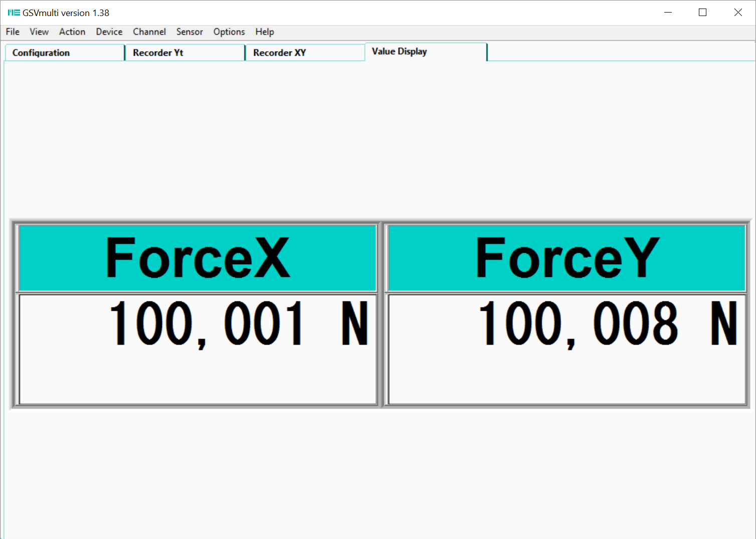Screen dimensions: 756x539
Task: Open the Sensor menu
Action: pyautogui.click(x=190, y=32)
